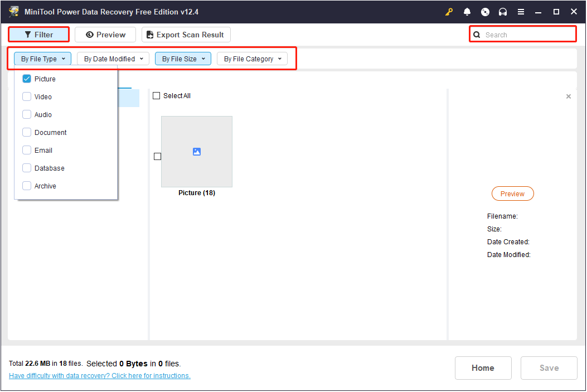Image resolution: width=587 pixels, height=392 pixels.
Task: Open the hamburger menu icon
Action: (x=521, y=12)
